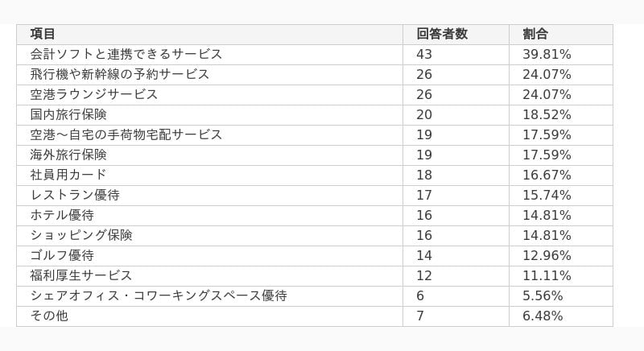
Task: Select the 飛行機や新幹線の予約サービス cell
Action: 209,75
